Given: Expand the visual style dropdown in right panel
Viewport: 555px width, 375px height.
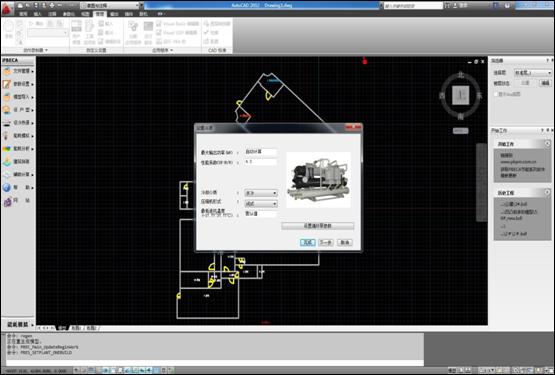Looking at the screenshot, I should (x=533, y=73).
